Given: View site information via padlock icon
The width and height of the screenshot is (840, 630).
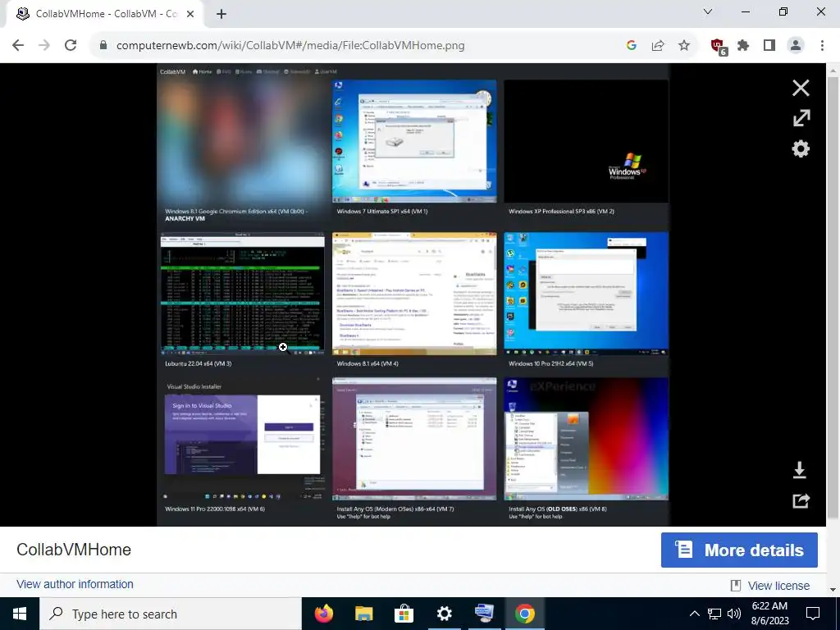Looking at the screenshot, I should [103, 45].
